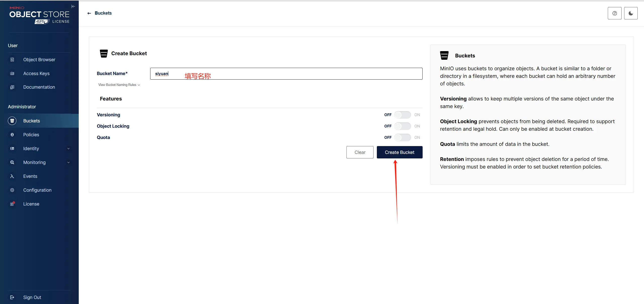Click the Bucket Name input field

[x=286, y=74]
